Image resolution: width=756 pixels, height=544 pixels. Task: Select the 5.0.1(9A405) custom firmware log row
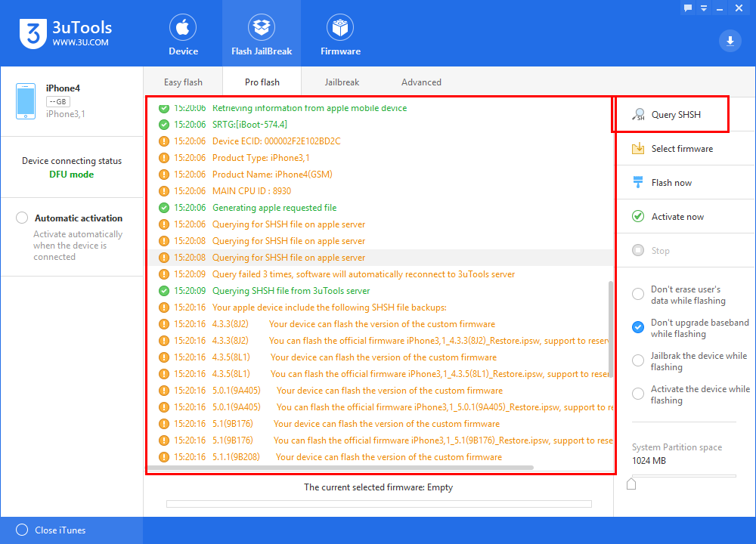point(380,391)
